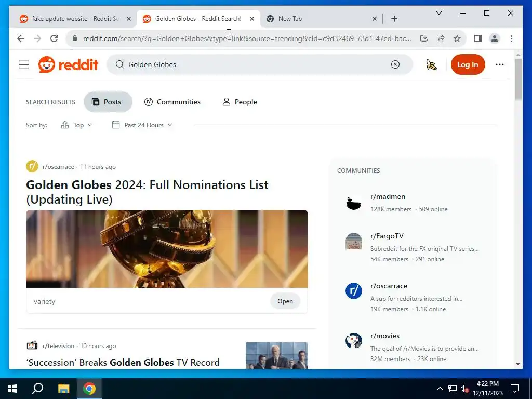Open the Chrome profile avatar
The width and height of the screenshot is (532, 399).
pyautogui.click(x=495, y=38)
